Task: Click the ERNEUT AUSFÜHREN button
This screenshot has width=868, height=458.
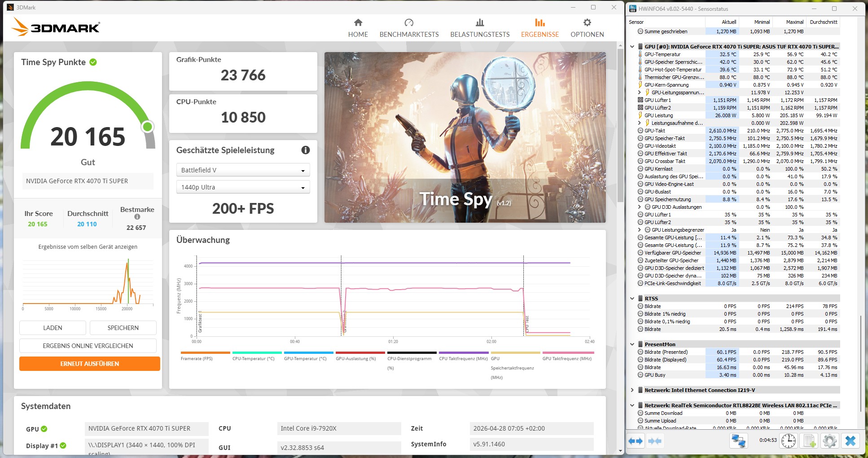Action: coord(88,363)
